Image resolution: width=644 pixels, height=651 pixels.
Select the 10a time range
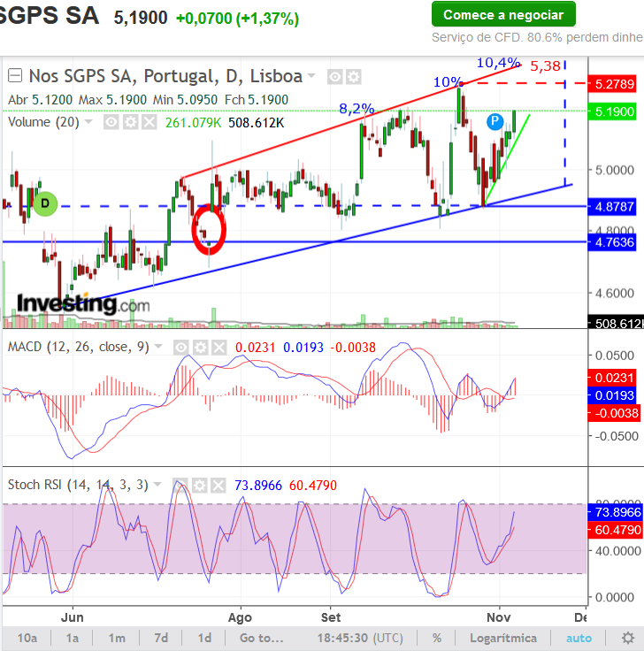click(27, 638)
